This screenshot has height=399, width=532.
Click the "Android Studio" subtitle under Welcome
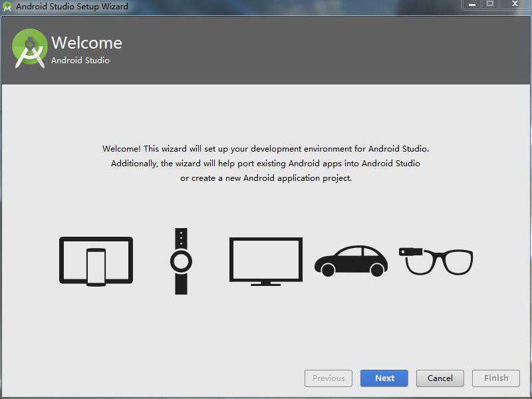click(x=80, y=61)
